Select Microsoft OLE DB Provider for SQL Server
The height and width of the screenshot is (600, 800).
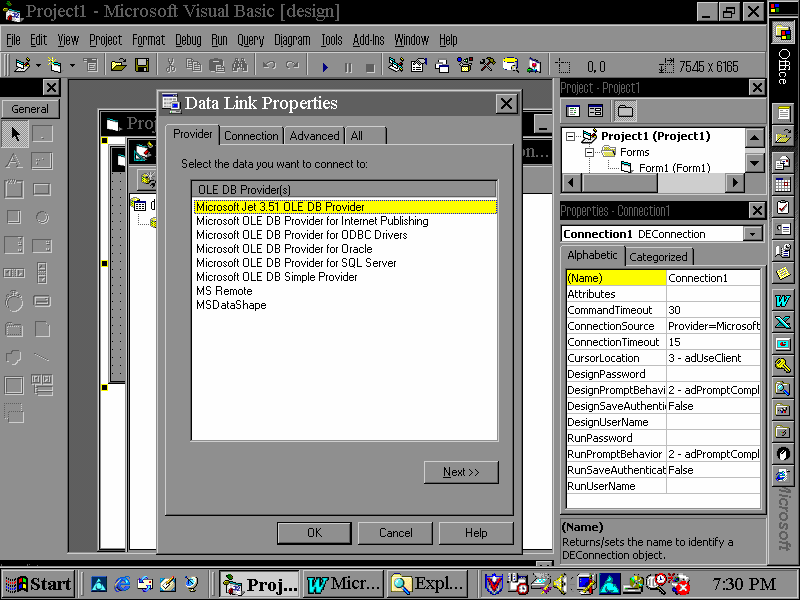click(x=296, y=263)
